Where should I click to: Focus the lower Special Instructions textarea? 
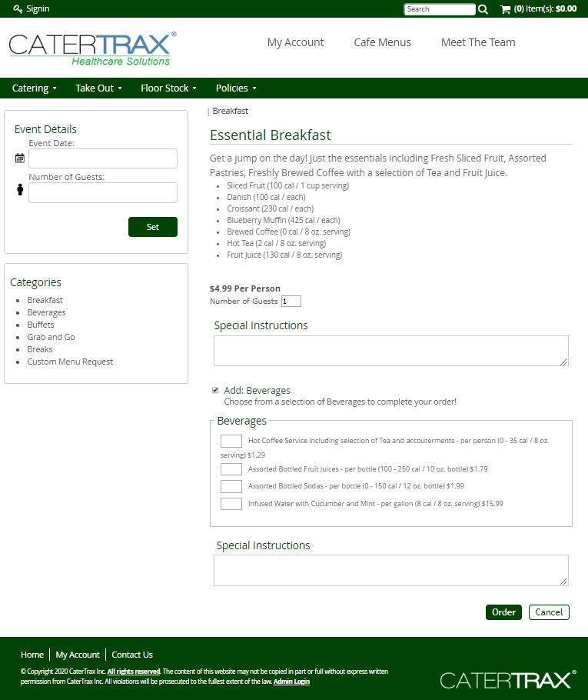tap(390, 570)
